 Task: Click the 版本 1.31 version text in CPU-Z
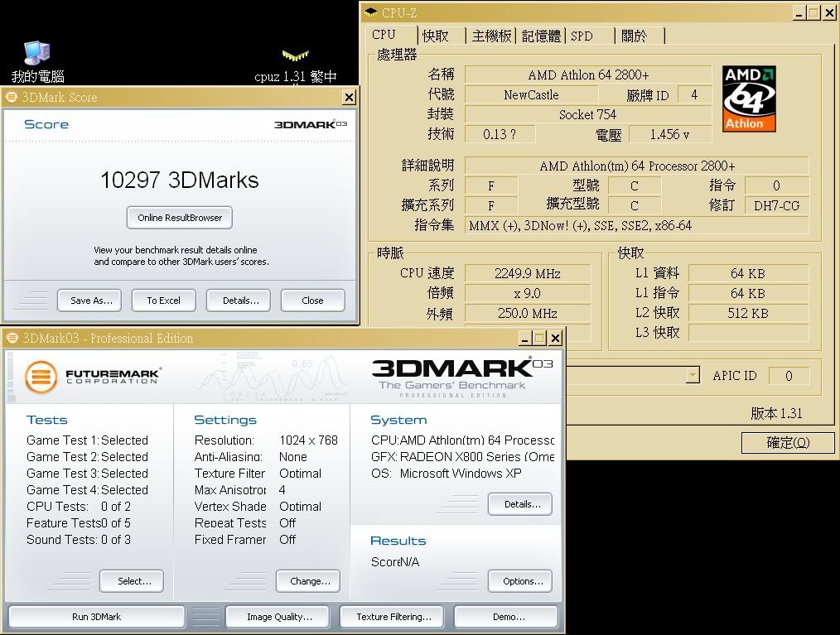[776, 413]
